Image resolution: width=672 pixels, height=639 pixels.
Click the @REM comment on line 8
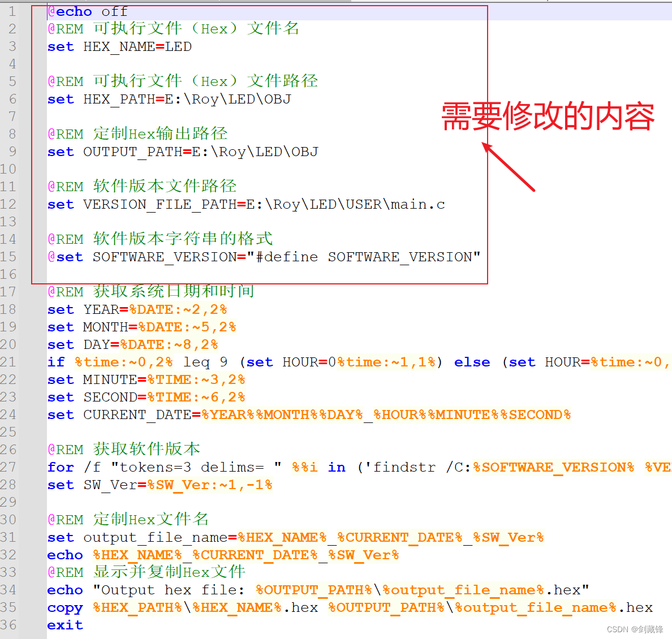point(137,133)
